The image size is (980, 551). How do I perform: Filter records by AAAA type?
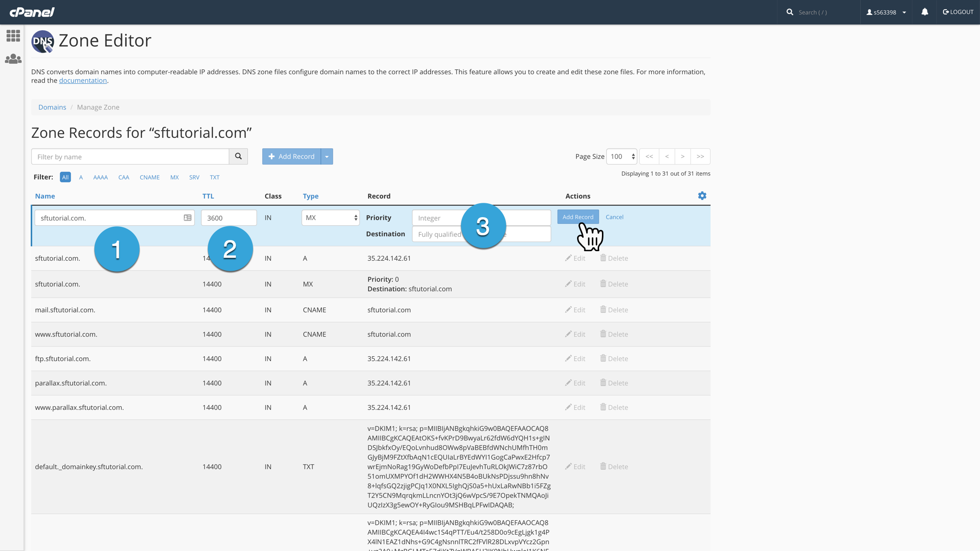coord(100,177)
